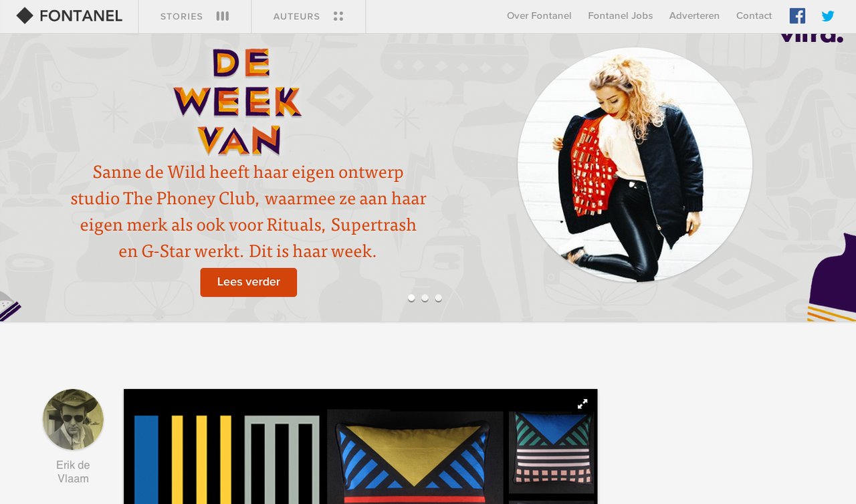Click the Auteurs four-dot grid icon
The image size is (856, 504).
[x=338, y=16]
